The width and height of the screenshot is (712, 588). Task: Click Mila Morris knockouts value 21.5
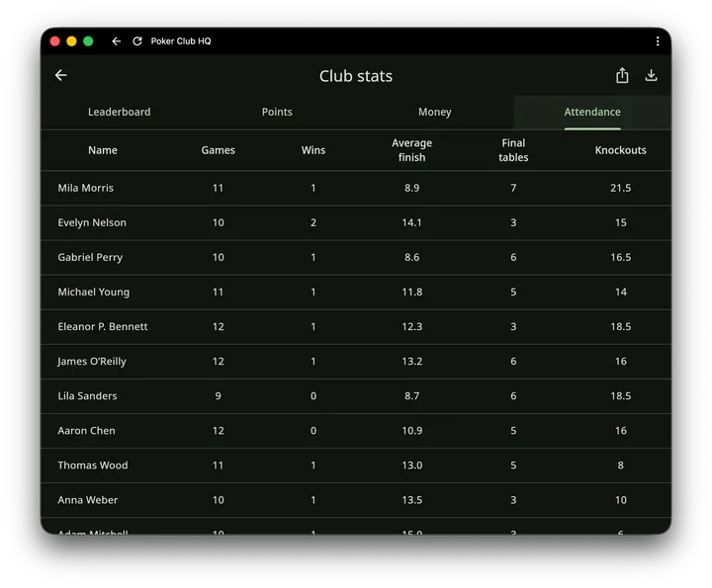[620, 188]
